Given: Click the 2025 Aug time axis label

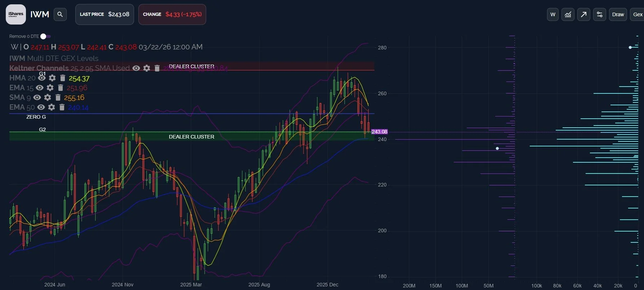Looking at the screenshot, I should click(259, 285).
